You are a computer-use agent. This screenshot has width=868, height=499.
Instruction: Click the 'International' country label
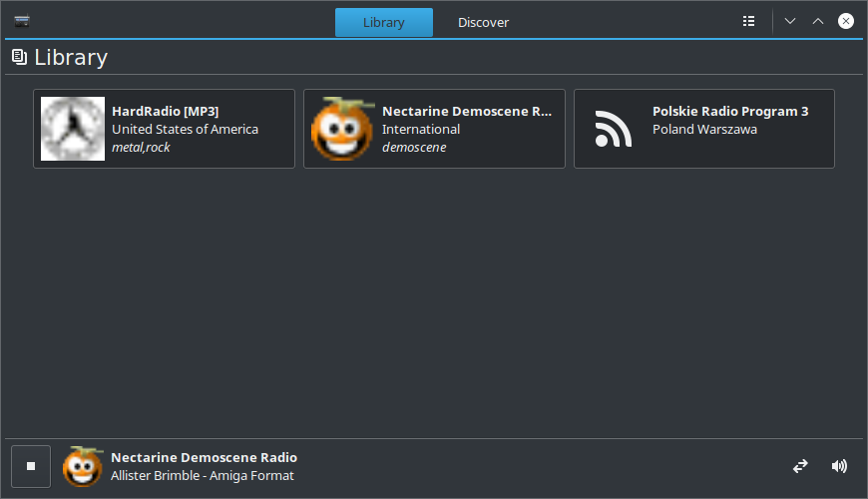coord(421,129)
